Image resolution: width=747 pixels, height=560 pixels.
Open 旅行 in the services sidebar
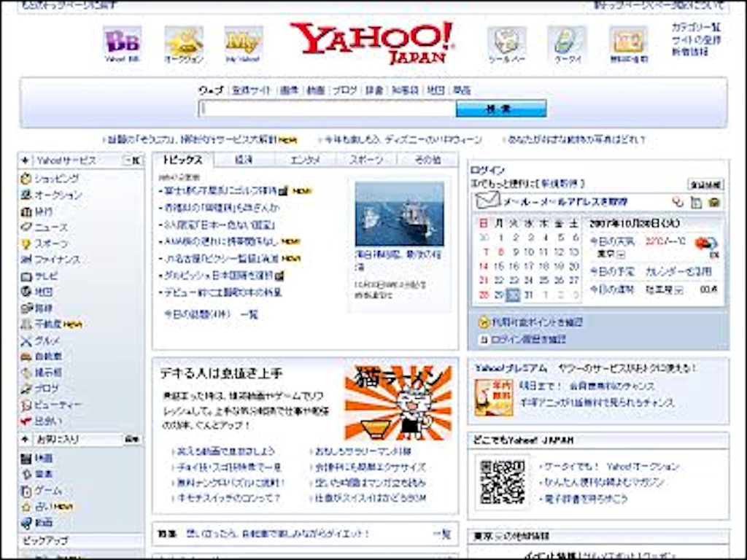pos(37,211)
